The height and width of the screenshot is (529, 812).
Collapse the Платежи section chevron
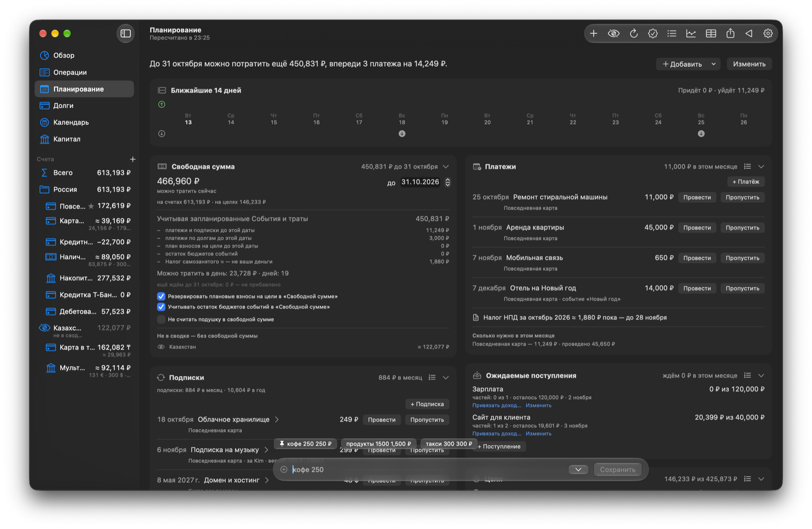click(761, 166)
